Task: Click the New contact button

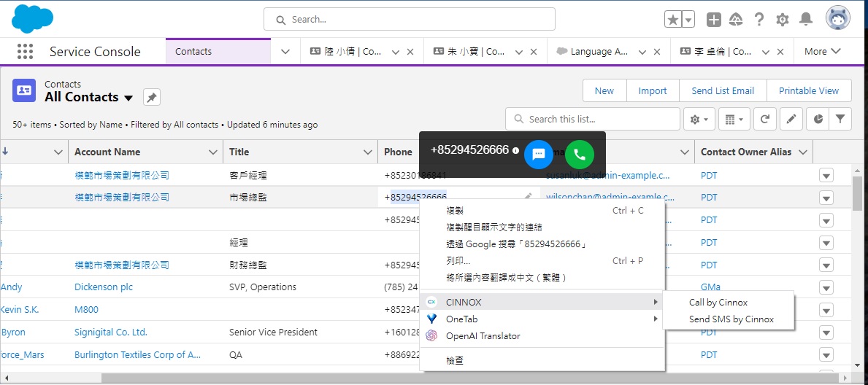Action: pyautogui.click(x=604, y=90)
